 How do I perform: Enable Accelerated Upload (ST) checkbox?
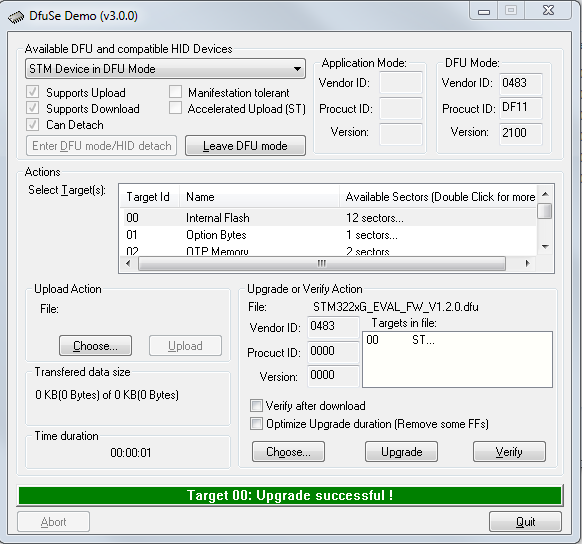click(x=175, y=108)
